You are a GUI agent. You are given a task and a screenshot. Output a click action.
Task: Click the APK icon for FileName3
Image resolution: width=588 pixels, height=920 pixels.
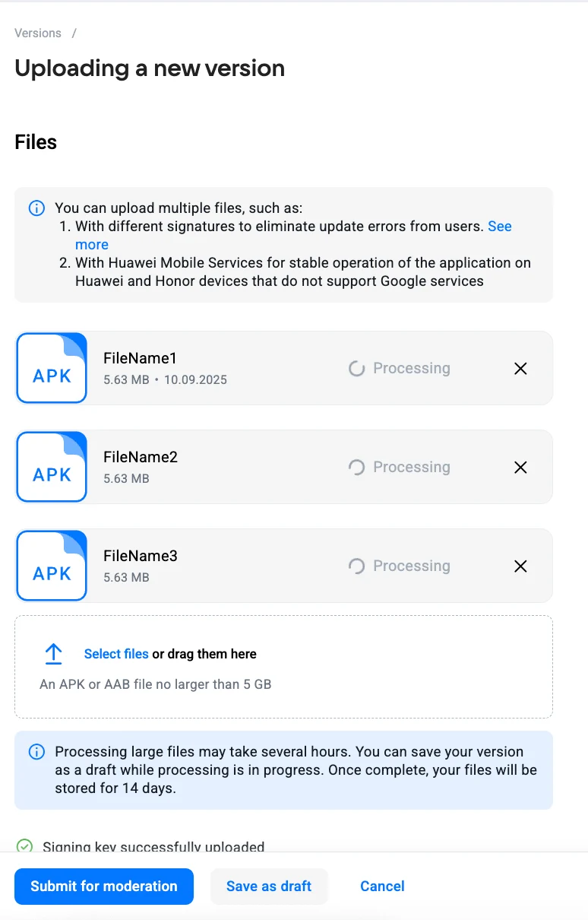52,566
